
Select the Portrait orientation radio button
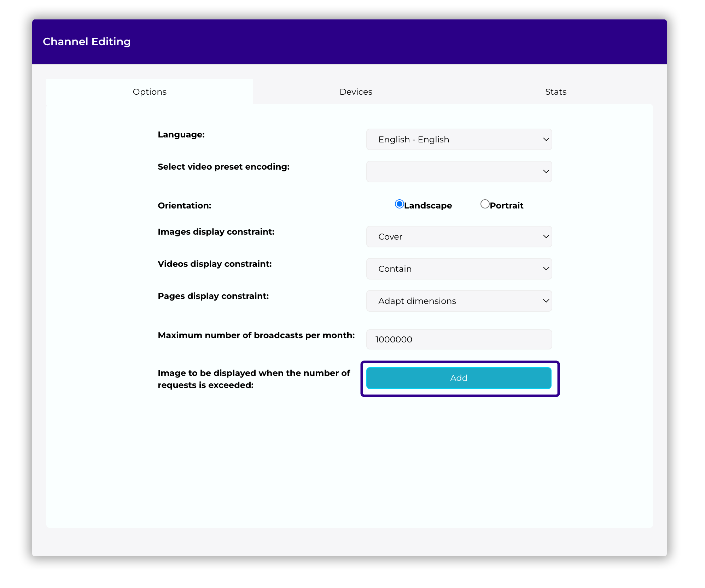tap(485, 204)
